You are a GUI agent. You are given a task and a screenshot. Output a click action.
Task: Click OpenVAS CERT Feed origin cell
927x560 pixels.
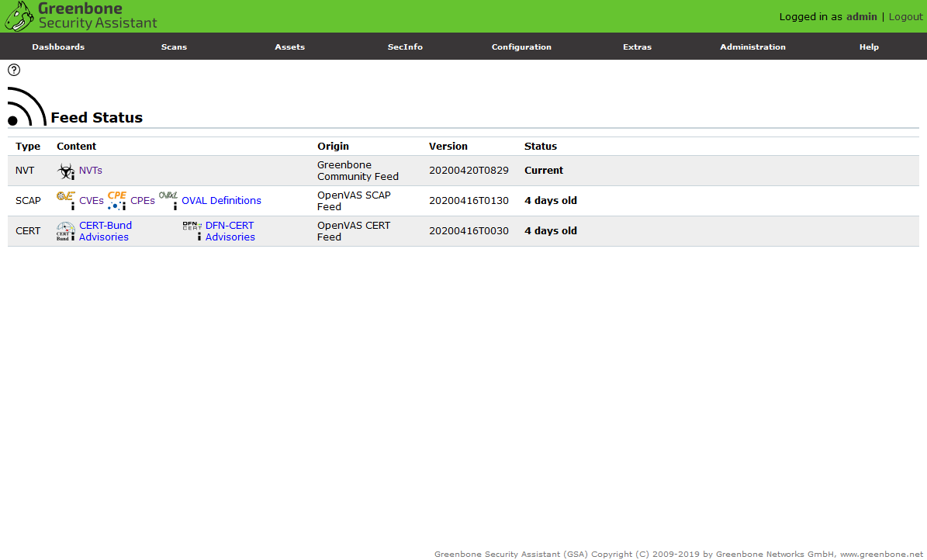tap(354, 231)
